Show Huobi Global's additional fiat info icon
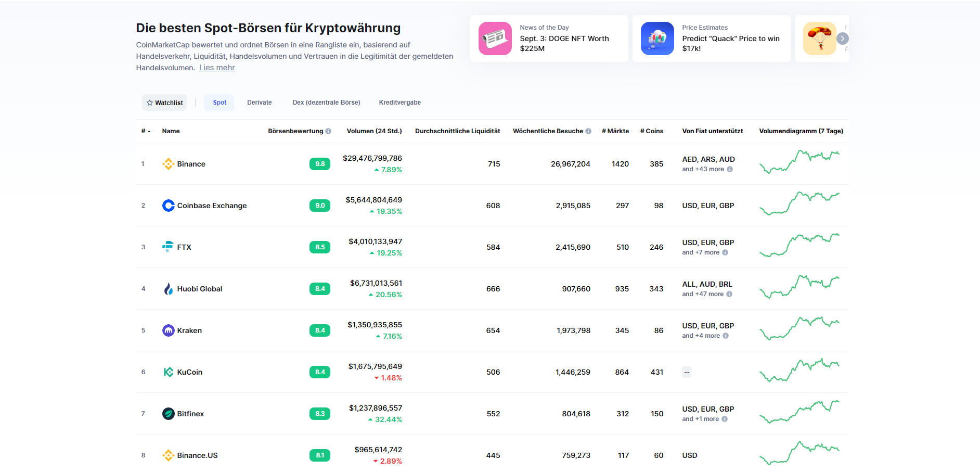Screen dimensions: 980x472 (x=729, y=294)
